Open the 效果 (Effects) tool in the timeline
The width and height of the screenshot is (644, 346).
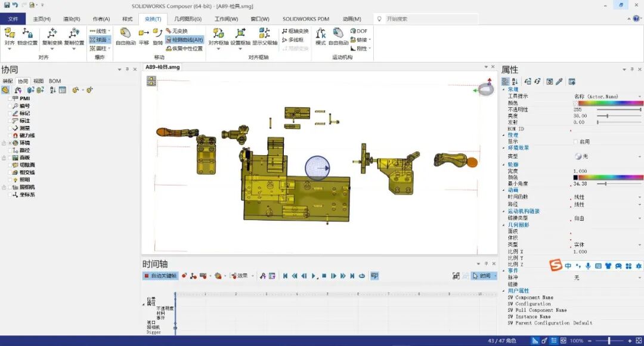[x=236, y=276]
